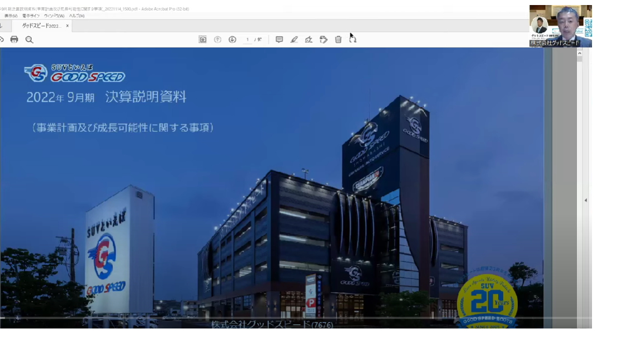Rotate the page using rotate icon
The height and width of the screenshot is (362, 644).
tap(353, 40)
